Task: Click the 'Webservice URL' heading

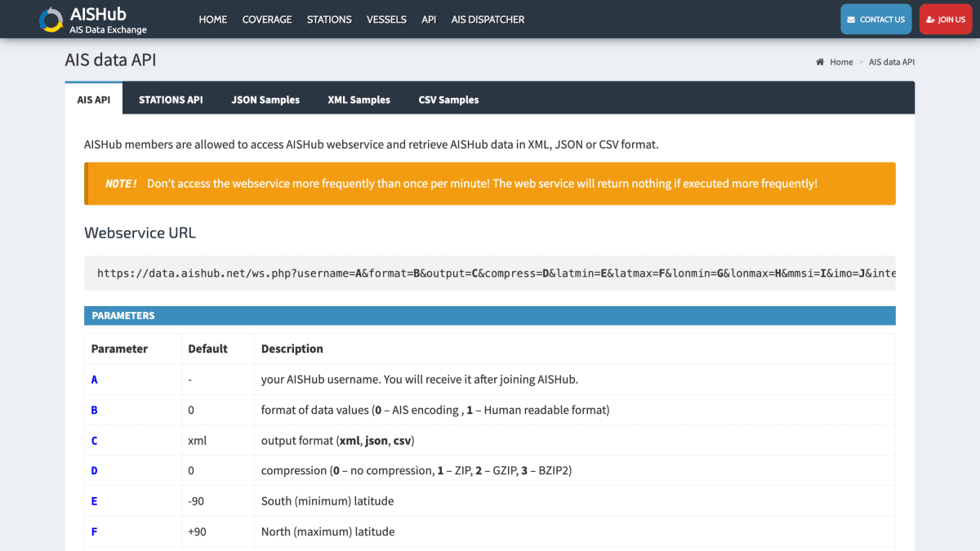Action: (x=140, y=233)
